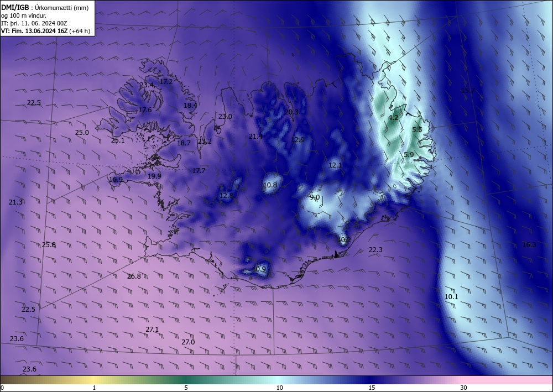Click the 16.3 value over the eastern ocean
Image resolution: width=553 pixels, height=392 pixels.
(x=529, y=244)
